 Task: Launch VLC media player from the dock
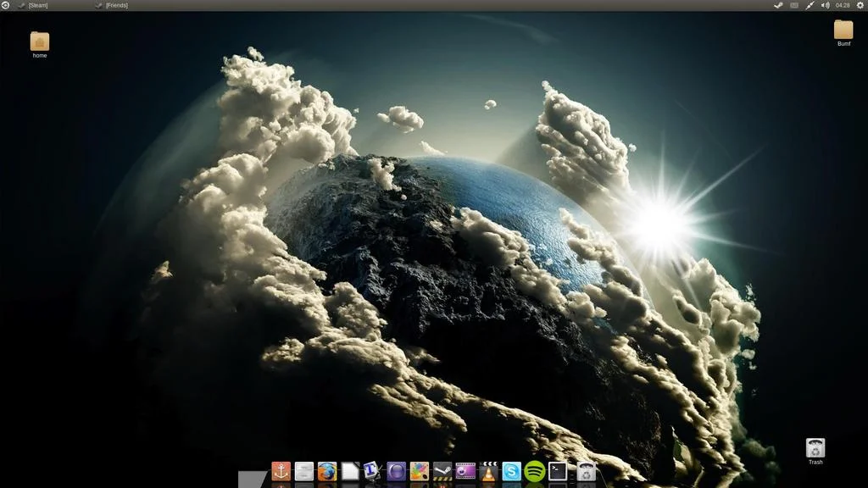[x=488, y=471]
